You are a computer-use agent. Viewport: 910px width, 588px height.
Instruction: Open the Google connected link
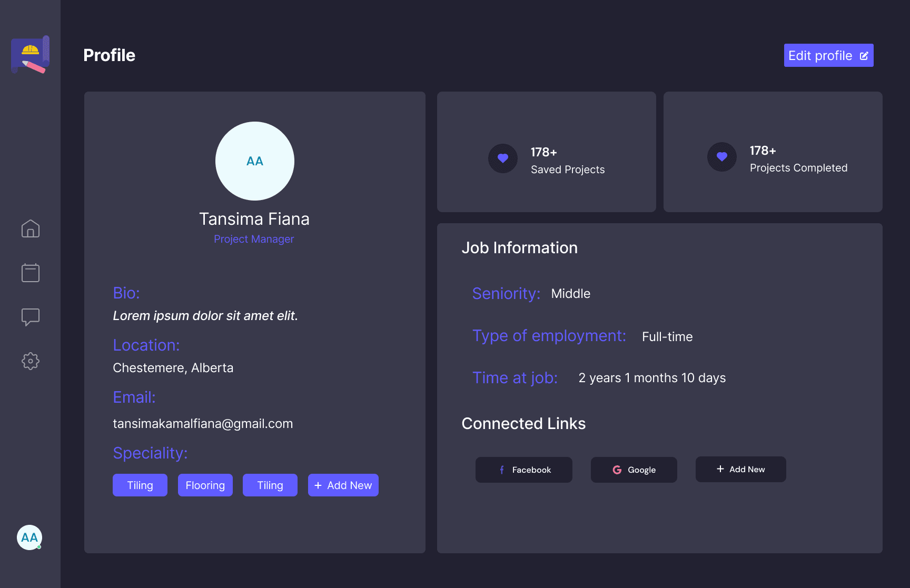coord(634,470)
